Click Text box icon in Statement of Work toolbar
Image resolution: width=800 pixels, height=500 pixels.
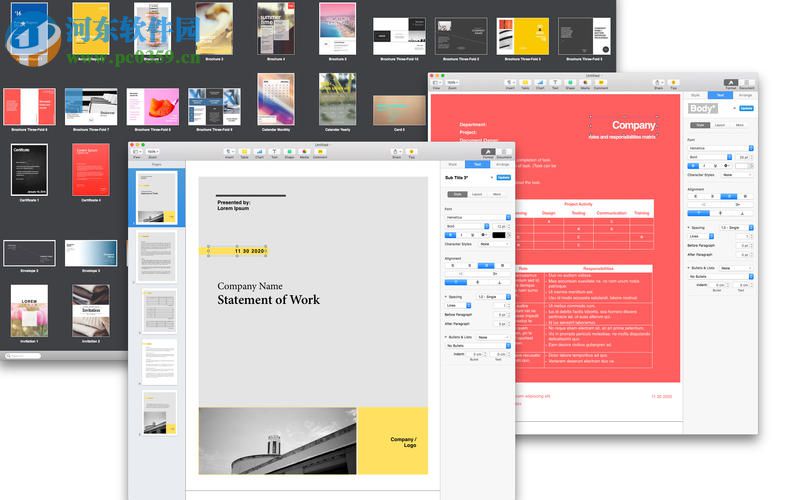[x=274, y=152]
